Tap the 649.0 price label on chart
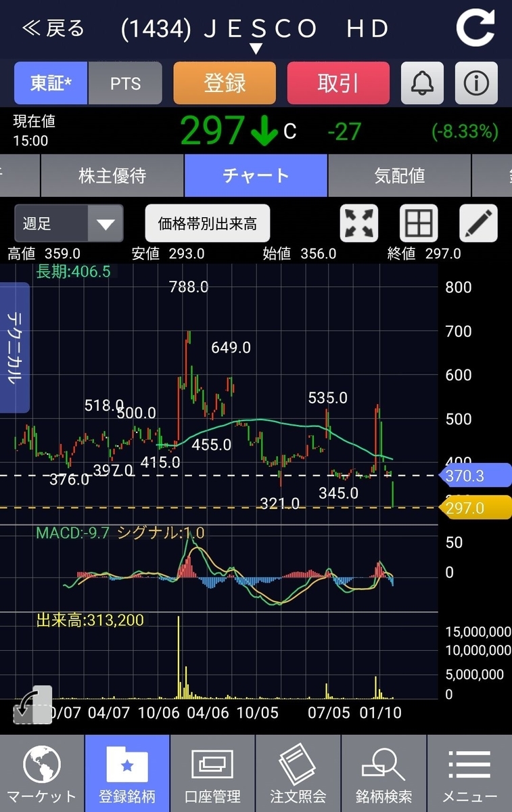 point(231,347)
